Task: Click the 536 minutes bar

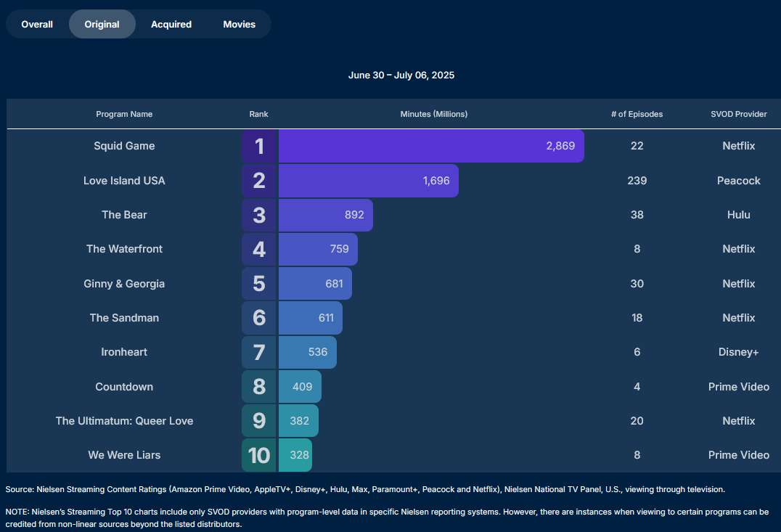Action: pyautogui.click(x=308, y=352)
